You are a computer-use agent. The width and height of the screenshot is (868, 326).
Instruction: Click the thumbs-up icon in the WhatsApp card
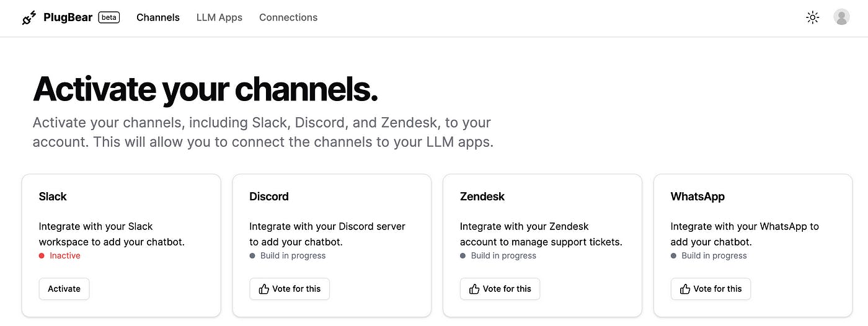click(685, 289)
